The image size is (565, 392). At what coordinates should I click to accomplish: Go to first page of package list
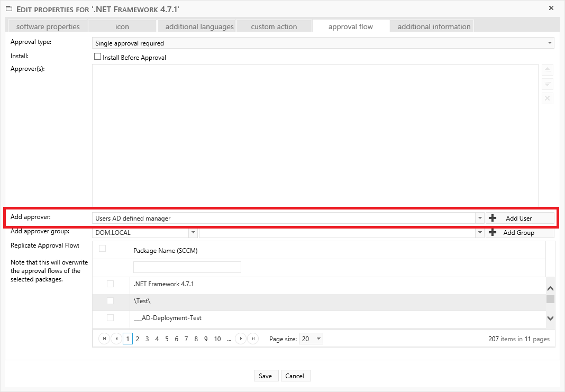(104, 339)
